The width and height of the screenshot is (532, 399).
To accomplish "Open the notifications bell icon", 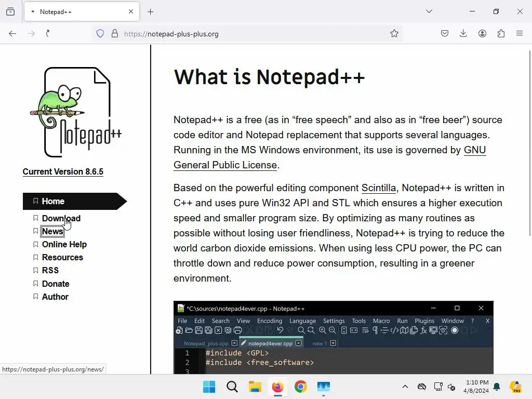I will 497,387.
